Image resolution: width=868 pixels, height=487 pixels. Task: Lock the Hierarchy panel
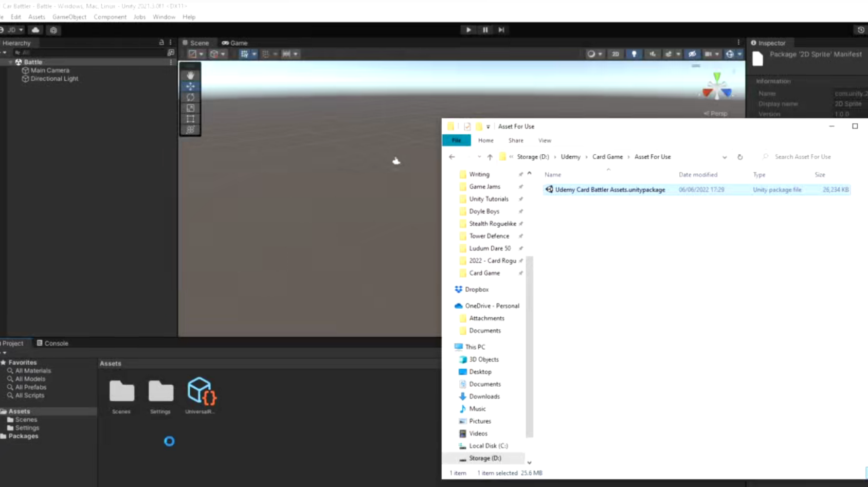161,43
